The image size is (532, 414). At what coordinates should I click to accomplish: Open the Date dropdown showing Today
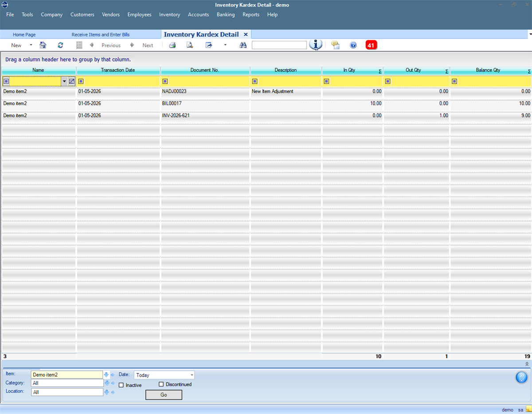(192, 375)
